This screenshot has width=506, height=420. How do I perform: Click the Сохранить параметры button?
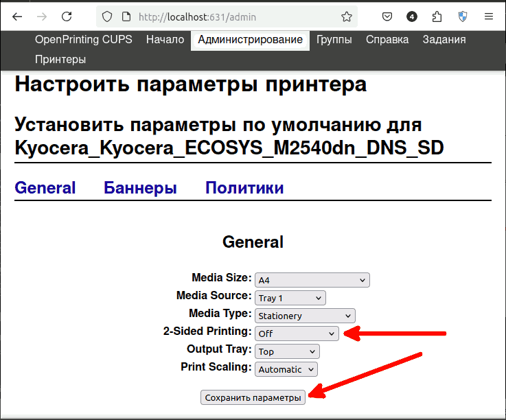click(253, 397)
